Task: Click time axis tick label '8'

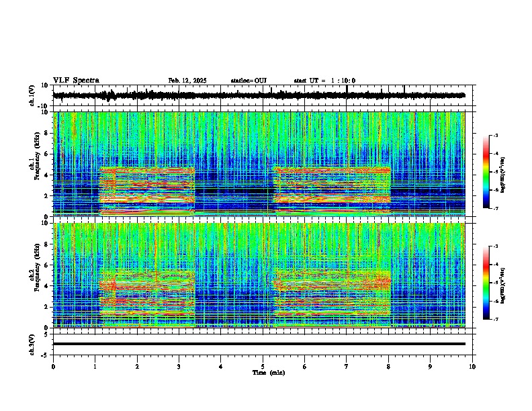Action: point(388,367)
